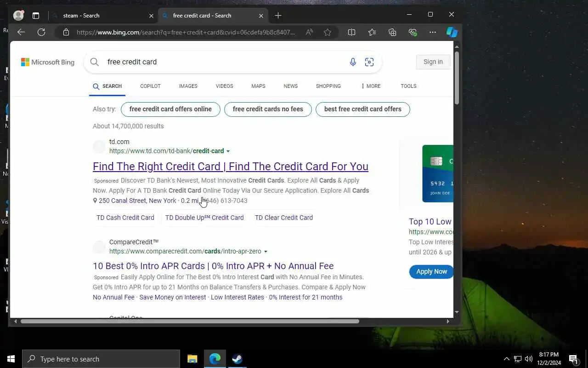Open TD Cash Credit Card sitelink
Image resolution: width=588 pixels, height=368 pixels.
pyautogui.click(x=125, y=218)
